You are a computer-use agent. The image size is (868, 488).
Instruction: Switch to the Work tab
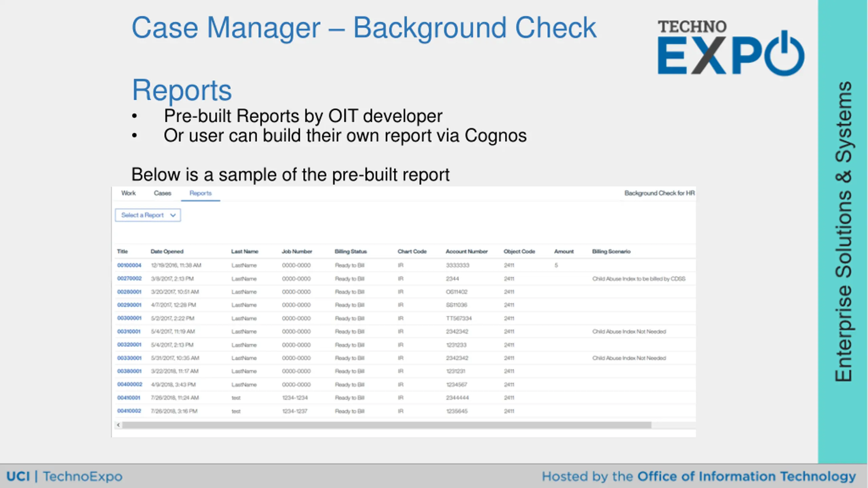click(129, 193)
